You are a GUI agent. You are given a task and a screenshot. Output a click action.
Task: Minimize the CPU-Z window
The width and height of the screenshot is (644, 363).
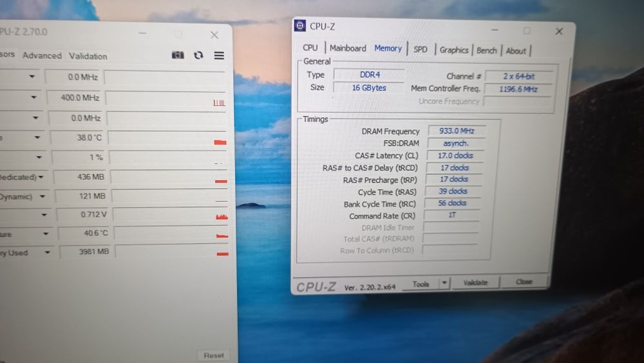pos(495,30)
